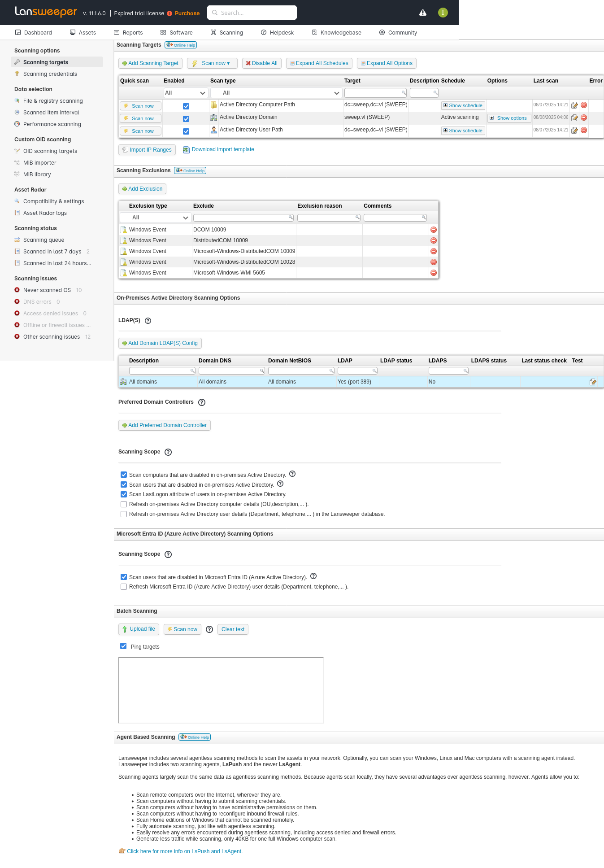Uncheck the Ping targets checkbox
This screenshot has width=604, height=868.
pyautogui.click(x=124, y=646)
